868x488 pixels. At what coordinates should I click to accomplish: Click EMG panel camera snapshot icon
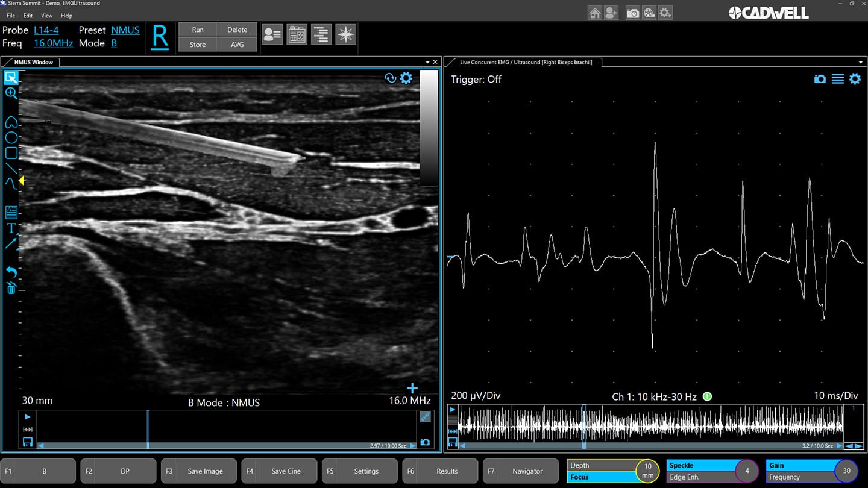(820, 79)
